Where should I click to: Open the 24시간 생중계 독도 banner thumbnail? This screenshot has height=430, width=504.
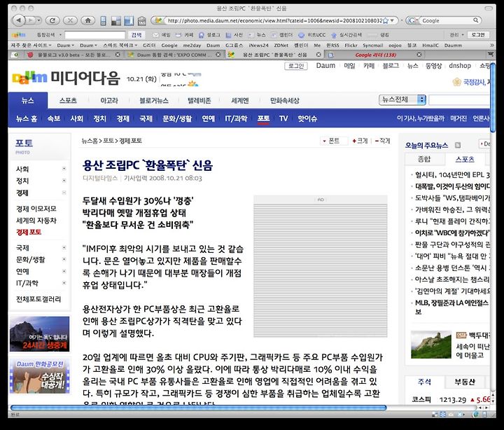coord(39,334)
